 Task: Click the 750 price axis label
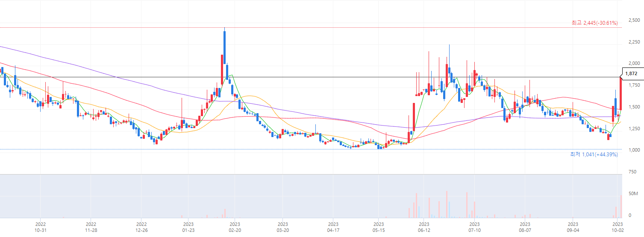click(632, 172)
